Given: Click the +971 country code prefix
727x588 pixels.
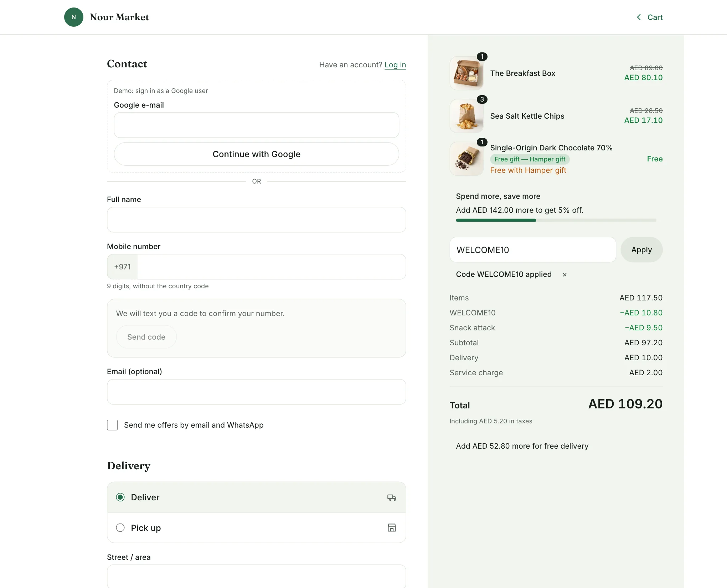Looking at the screenshot, I should coord(122,267).
